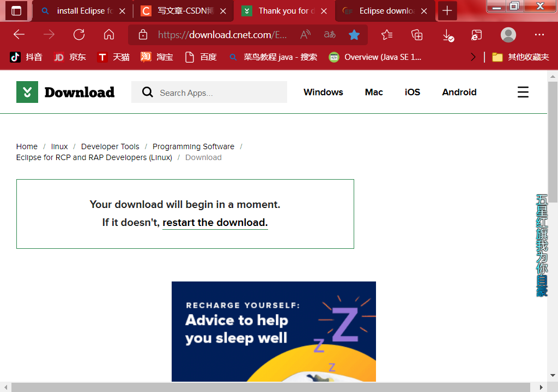Open the 抖音 bookmark
The image size is (558, 392).
tap(26, 57)
